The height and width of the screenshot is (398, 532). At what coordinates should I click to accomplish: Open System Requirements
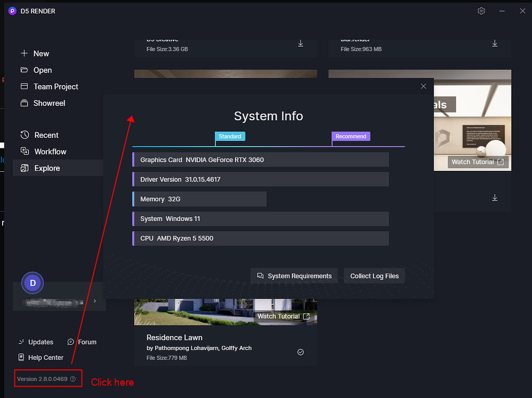click(293, 276)
